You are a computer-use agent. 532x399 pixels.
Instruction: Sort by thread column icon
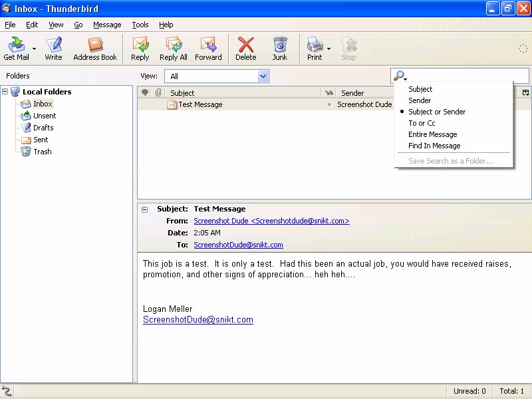tap(145, 92)
